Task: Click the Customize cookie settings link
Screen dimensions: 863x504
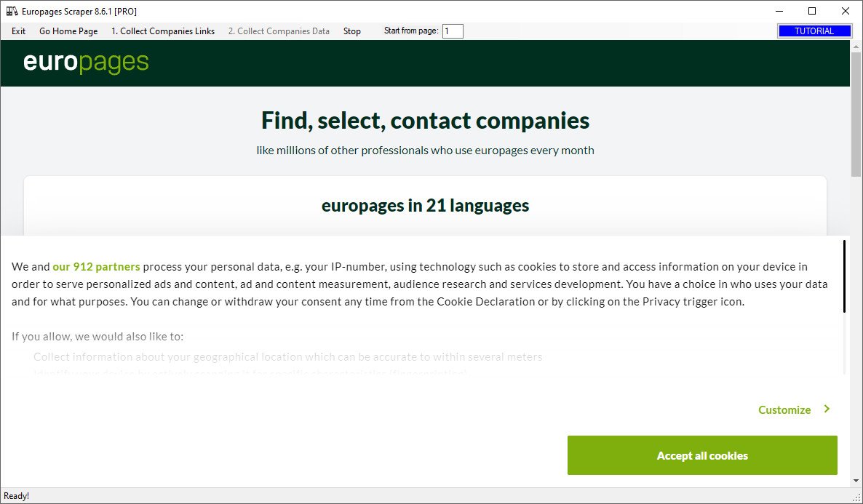Action: 784,410
